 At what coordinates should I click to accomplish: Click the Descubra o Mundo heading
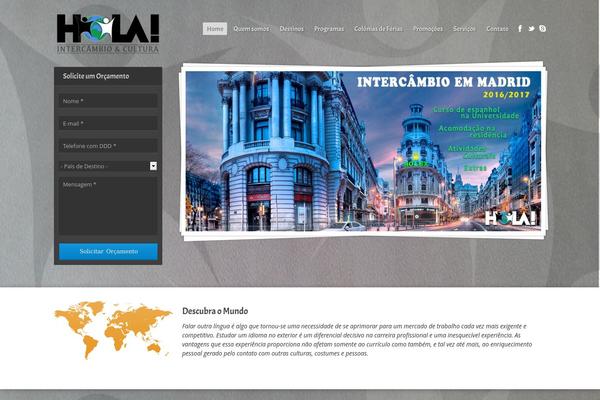[215, 311]
